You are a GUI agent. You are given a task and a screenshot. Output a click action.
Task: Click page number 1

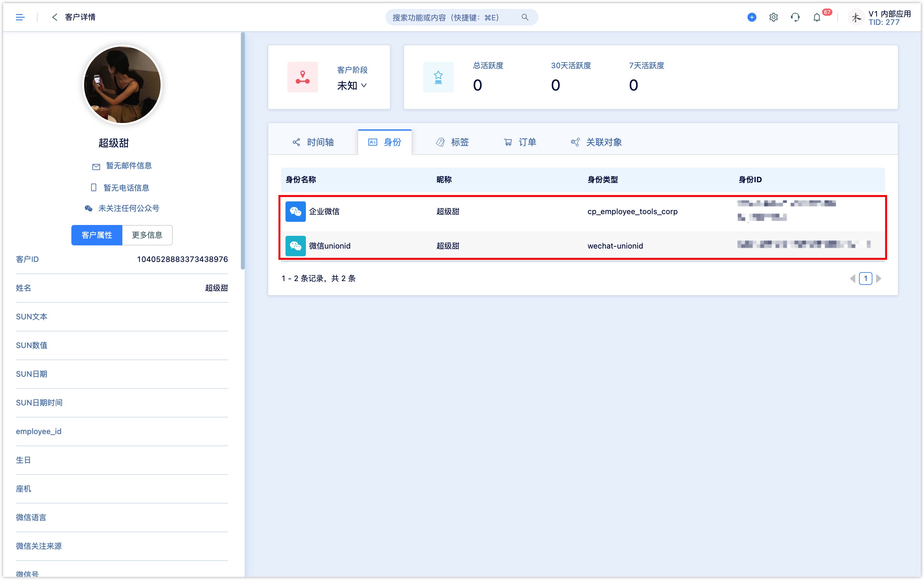click(865, 279)
